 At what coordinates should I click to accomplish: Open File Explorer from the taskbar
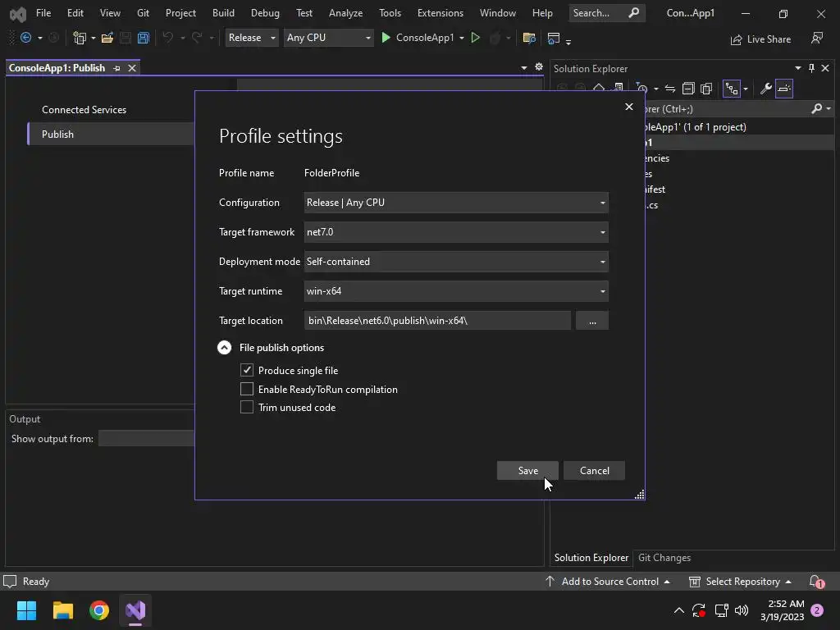[62, 610]
